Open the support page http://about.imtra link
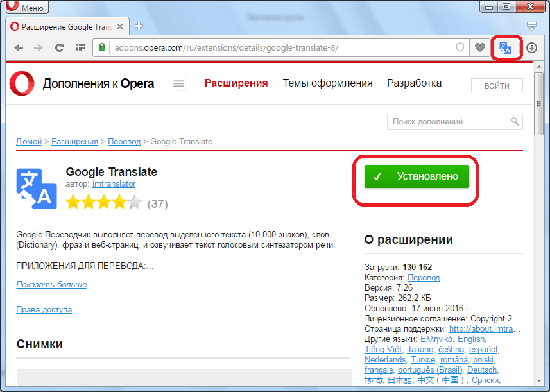This screenshot has height=392, width=550. pyautogui.click(x=485, y=329)
